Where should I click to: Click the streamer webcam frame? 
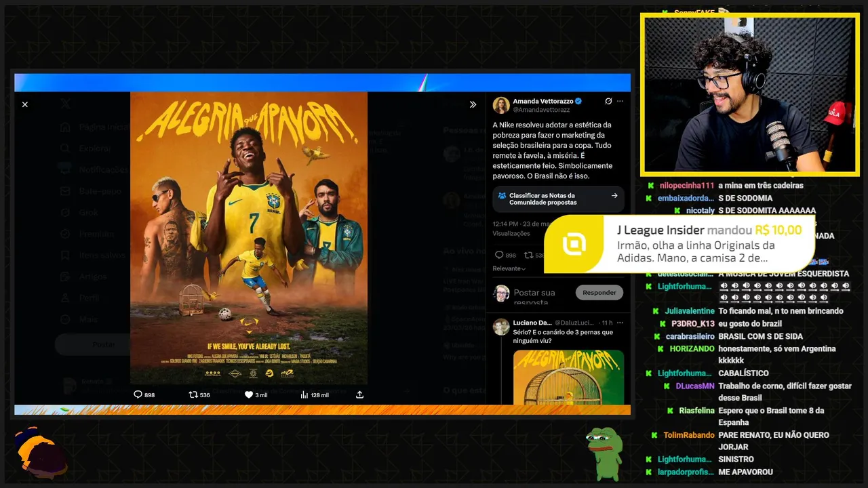click(x=750, y=94)
